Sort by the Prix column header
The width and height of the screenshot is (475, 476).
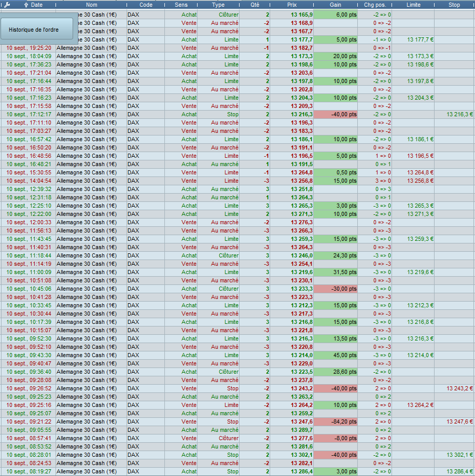292,5
